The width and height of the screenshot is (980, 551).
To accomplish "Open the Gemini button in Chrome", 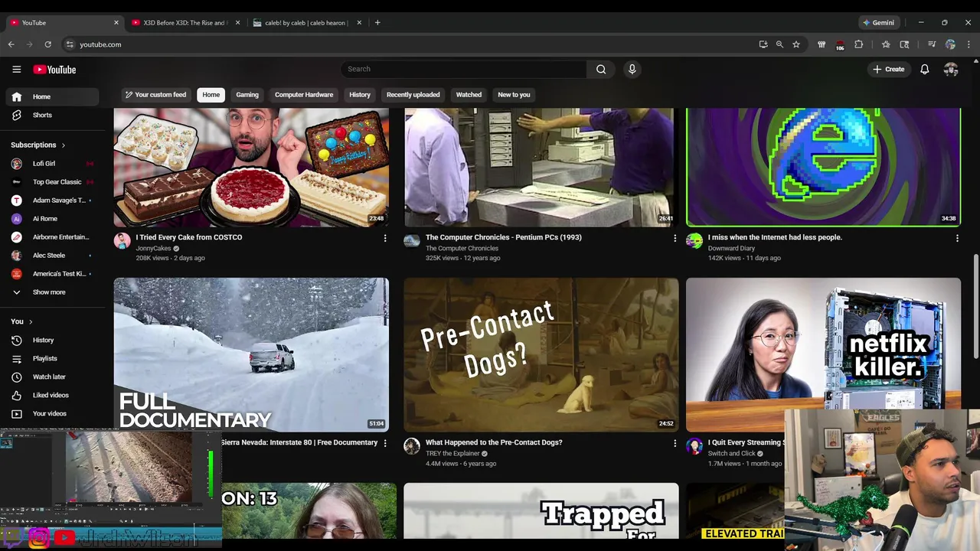I will click(x=878, y=23).
